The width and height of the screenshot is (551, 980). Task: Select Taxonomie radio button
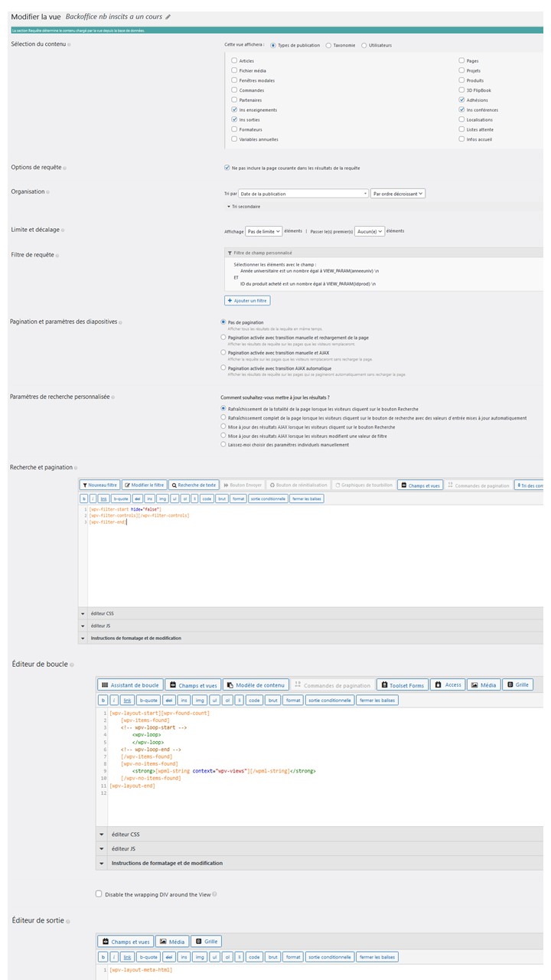pos(328,45)
